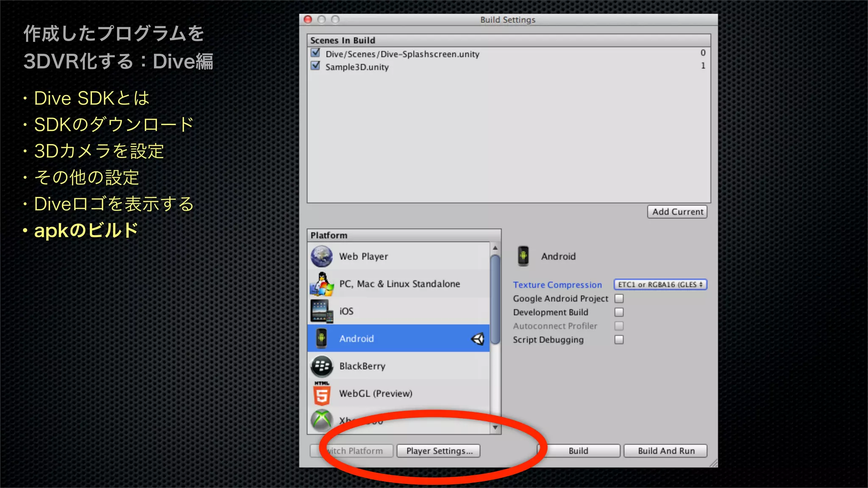868x488 pixels.
Task: Uncheck the Dive-Splashscreen.unity scene checkbox
Action: click(x=315, y=53)
